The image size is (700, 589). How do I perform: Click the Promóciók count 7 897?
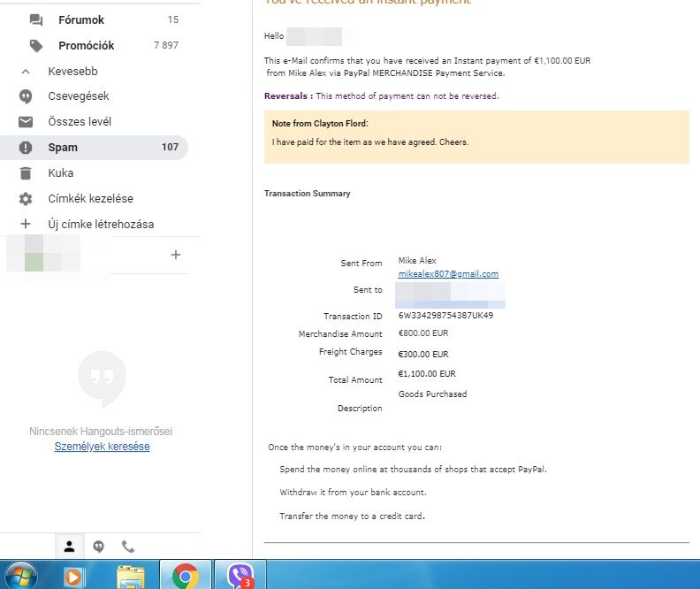click(165, 45)
